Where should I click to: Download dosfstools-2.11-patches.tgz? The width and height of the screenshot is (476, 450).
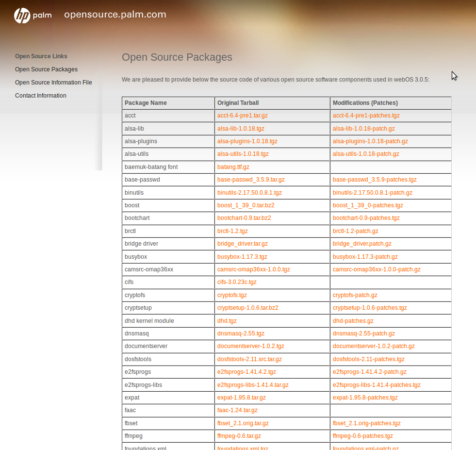pos(369,359)
